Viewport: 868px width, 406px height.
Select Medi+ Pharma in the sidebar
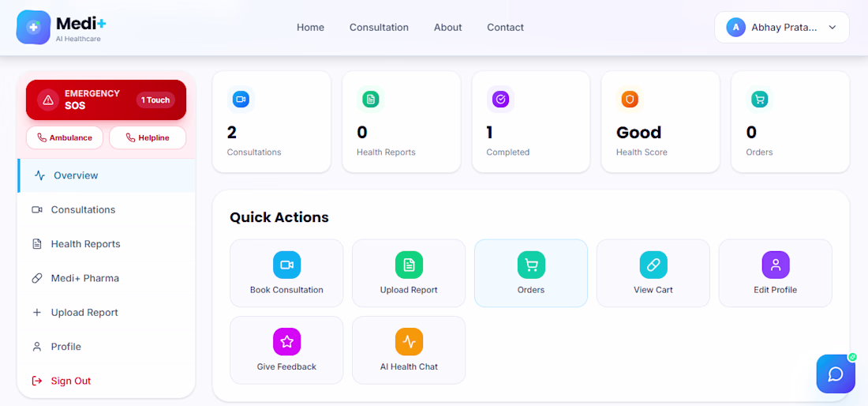tap(107, 278)
